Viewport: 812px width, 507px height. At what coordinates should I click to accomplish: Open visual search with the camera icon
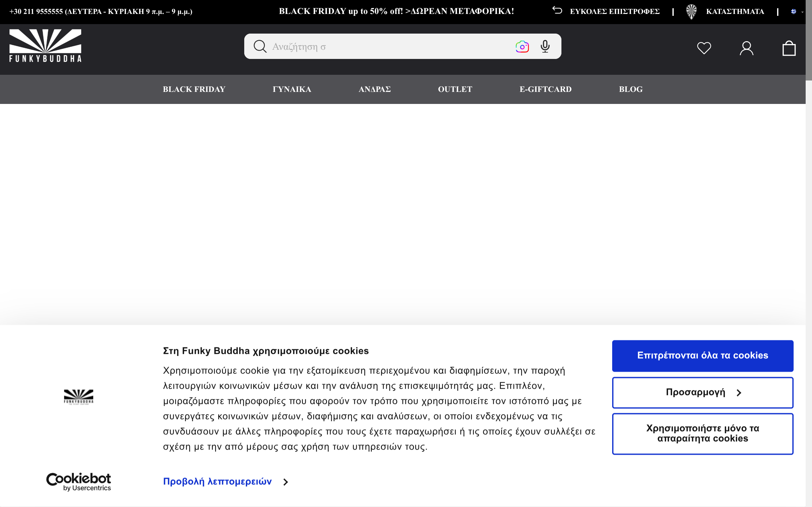[522, 46]
